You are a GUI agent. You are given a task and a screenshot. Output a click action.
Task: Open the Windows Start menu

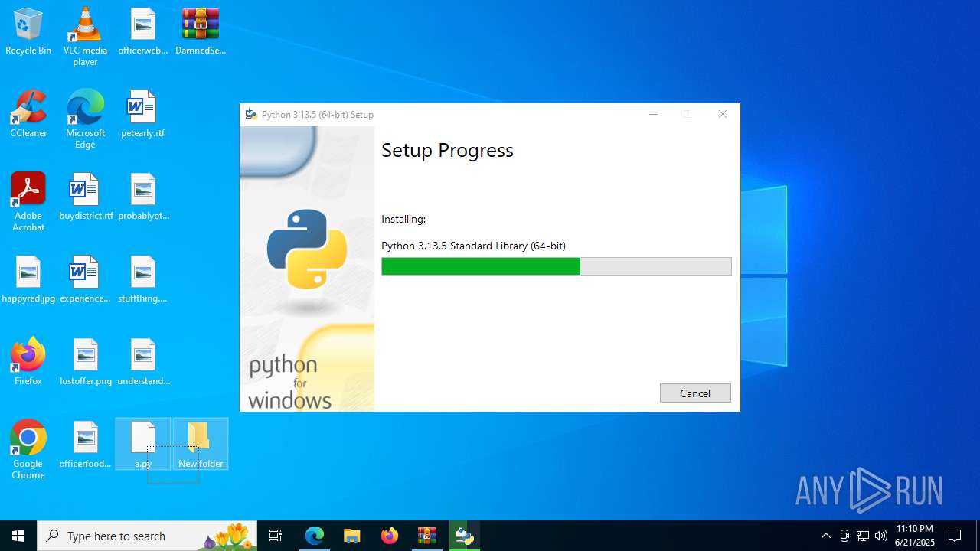(x=18, y=536)
